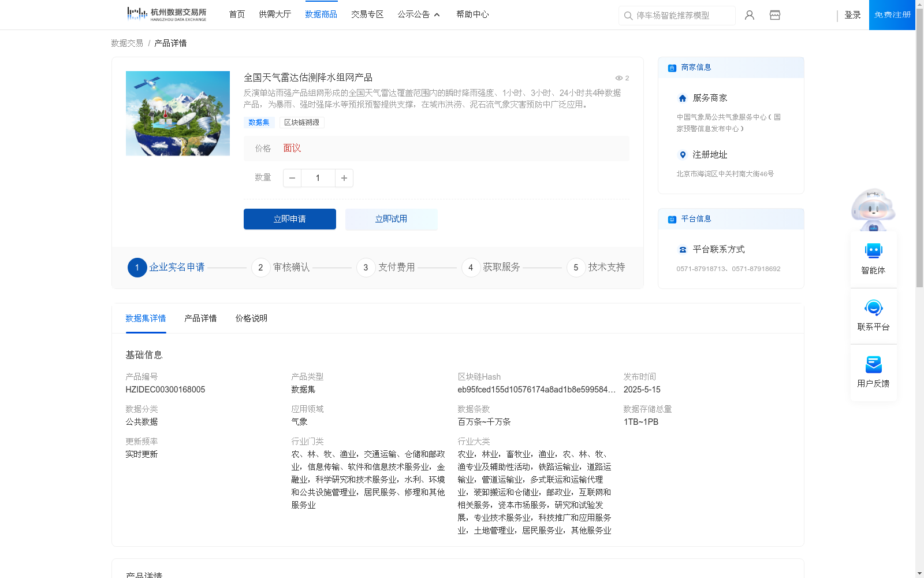924x578 pixels.
Task: Switch to the 价格说明 tab
Action: click(250, 318)
